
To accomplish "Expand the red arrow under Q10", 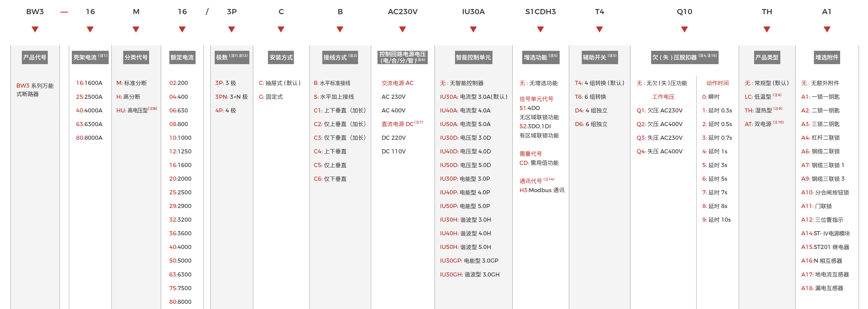I will [x=684, y=29].
